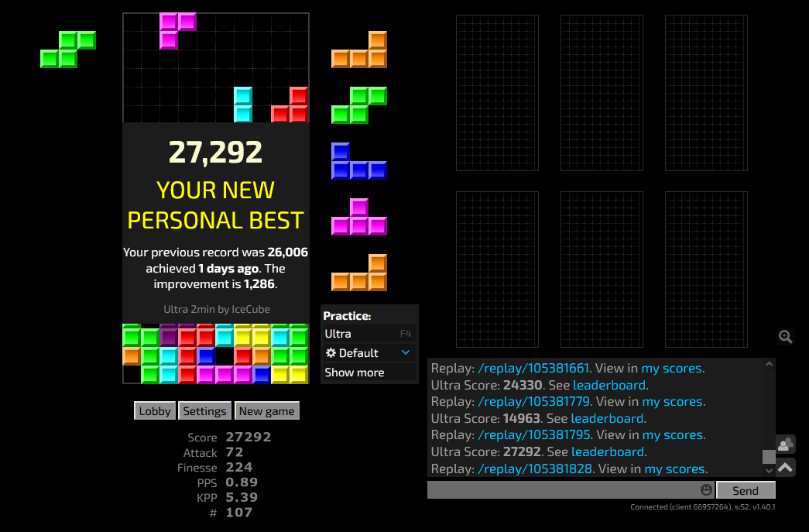Click the Score value 27292 in stats
Viewport: 809px width, 532px height.
coord(249,437)
